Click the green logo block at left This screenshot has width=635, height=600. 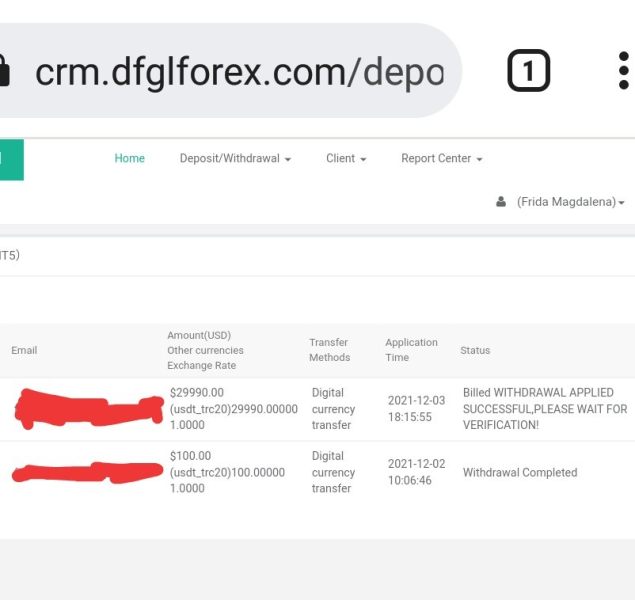[12, 160]
